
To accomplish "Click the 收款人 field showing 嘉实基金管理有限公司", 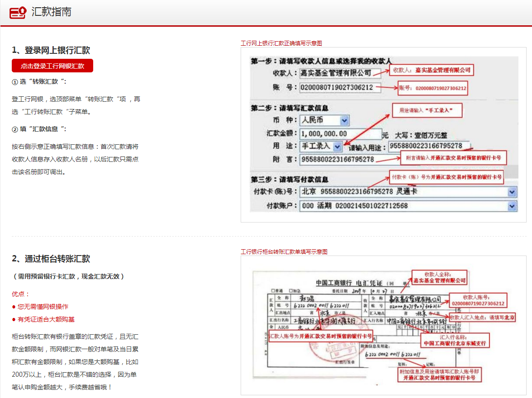I will [x=340, y=73].
